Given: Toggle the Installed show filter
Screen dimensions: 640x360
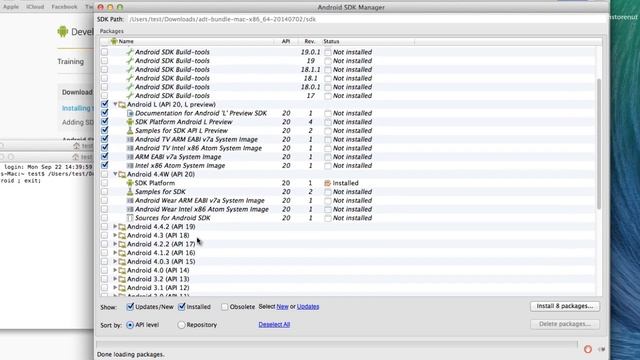Looking at the screenshot, I should point(182,307).
